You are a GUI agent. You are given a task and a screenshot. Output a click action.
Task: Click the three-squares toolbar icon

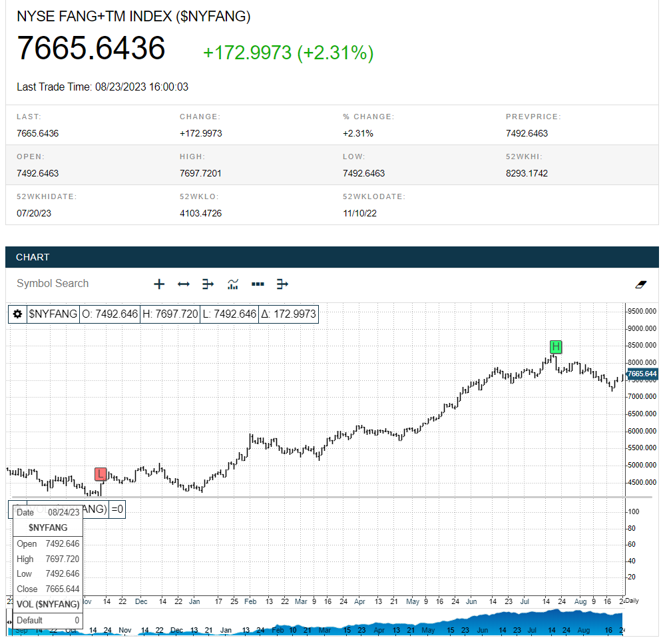tap(258, 284)
